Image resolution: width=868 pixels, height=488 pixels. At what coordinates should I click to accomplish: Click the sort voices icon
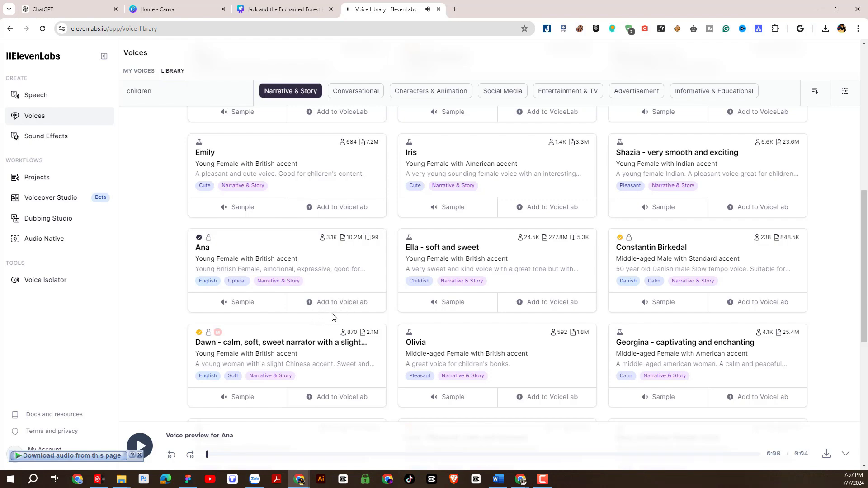click(815, 91)
